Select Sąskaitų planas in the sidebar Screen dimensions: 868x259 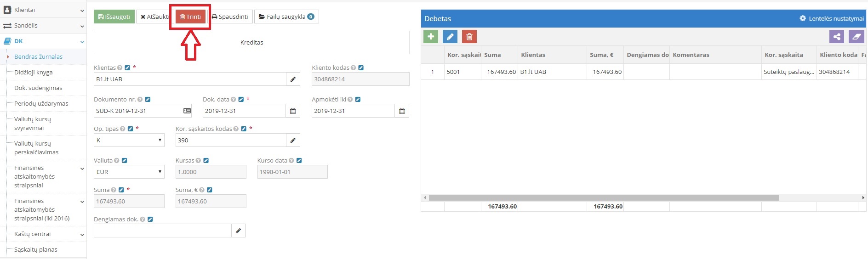click(36, 250)
